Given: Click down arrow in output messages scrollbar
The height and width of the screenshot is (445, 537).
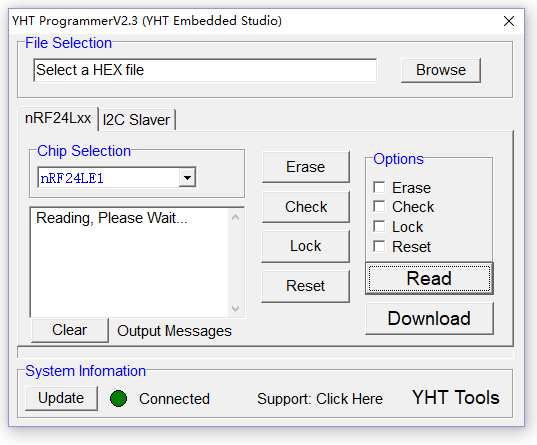Looking at the screenshot, I should [x=235, y=309].
